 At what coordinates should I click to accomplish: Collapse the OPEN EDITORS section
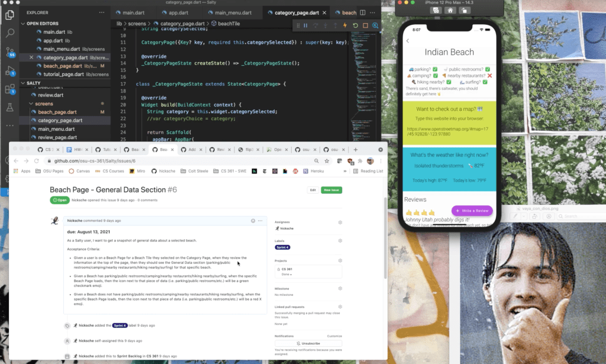click(x=24, y=24)
